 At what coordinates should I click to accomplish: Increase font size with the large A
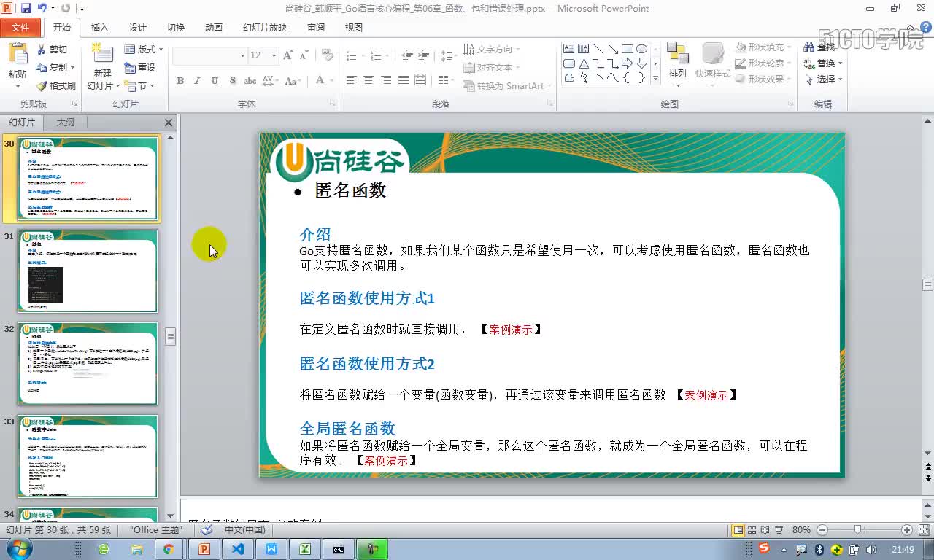(x=287, y=55)
